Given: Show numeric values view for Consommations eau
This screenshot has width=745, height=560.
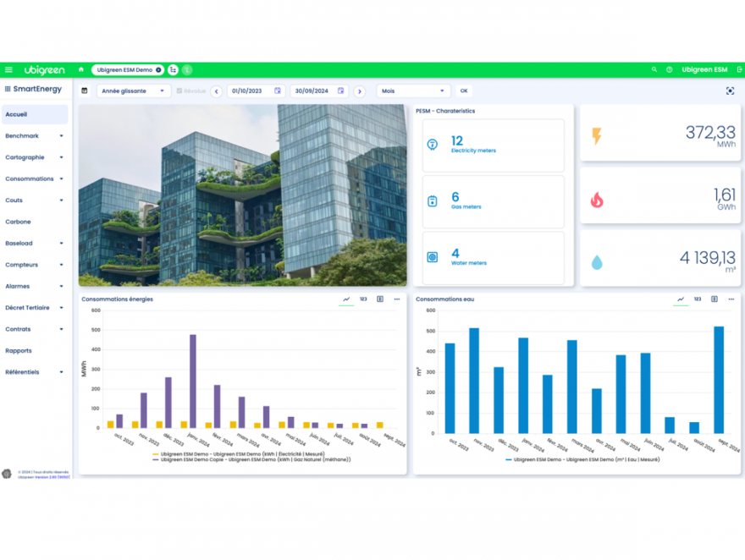Looking at the screenshot, I should (698, 299).
